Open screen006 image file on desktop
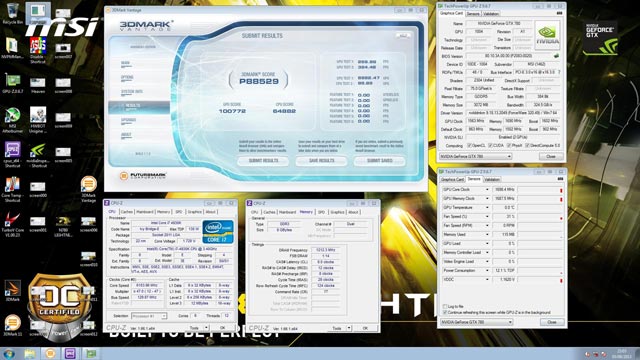Image resolution: width=640 pixels, height=360 pixels. (x=89, y=224)
